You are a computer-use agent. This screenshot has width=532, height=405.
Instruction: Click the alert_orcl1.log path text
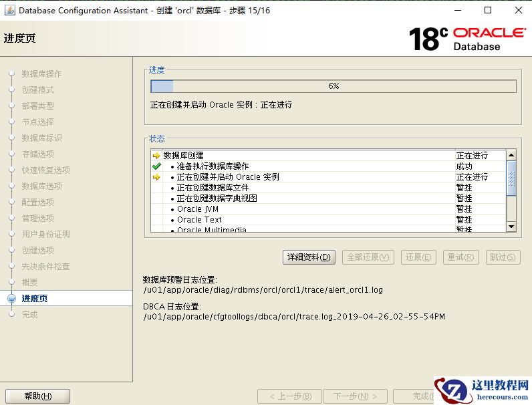point(263,290)
